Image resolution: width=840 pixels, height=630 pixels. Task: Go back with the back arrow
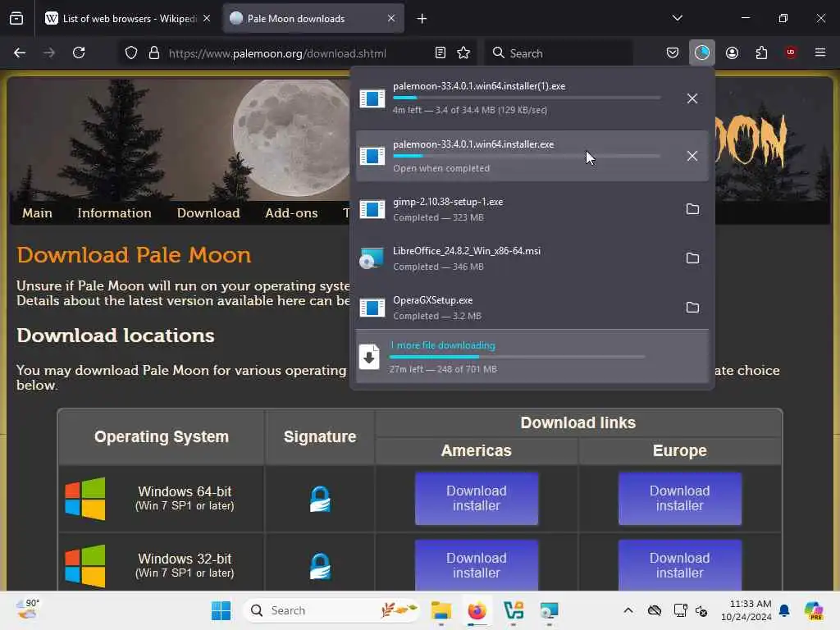pos(20,52)
